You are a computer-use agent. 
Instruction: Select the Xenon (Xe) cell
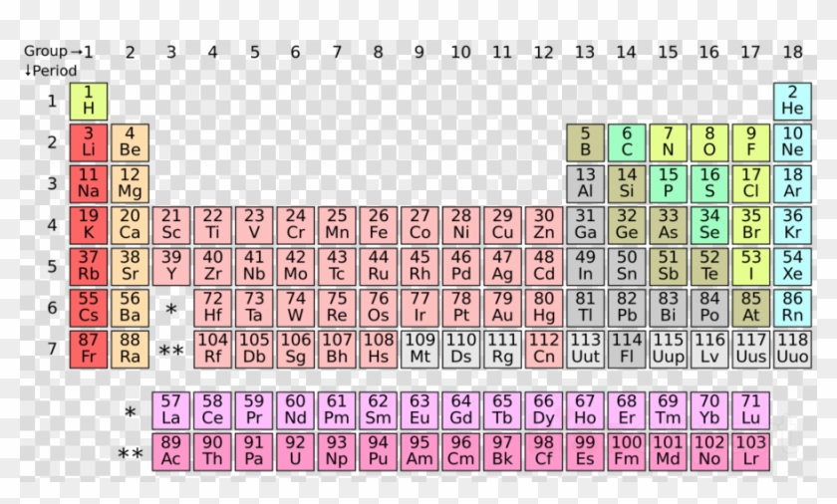pos(792,267)
